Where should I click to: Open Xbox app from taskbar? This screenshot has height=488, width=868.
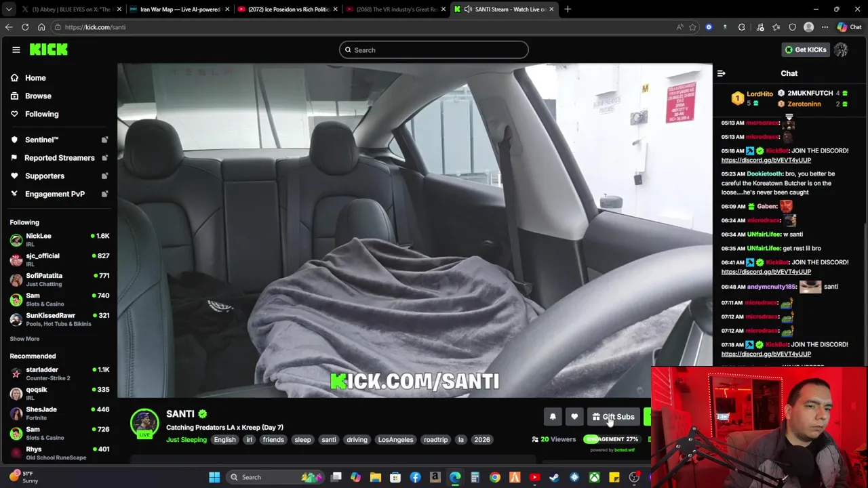(594, 477)
